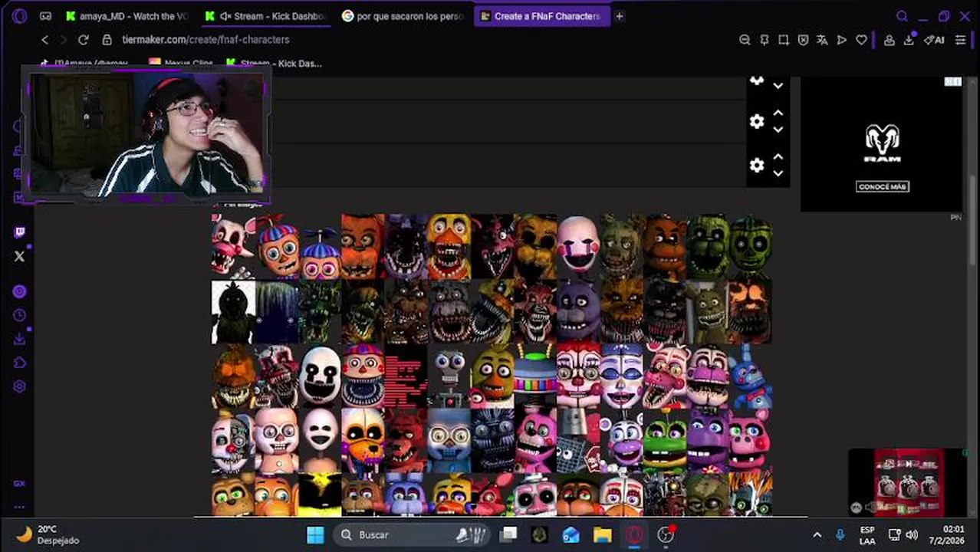Open the middle tier row settings gear

click(757, 122)
